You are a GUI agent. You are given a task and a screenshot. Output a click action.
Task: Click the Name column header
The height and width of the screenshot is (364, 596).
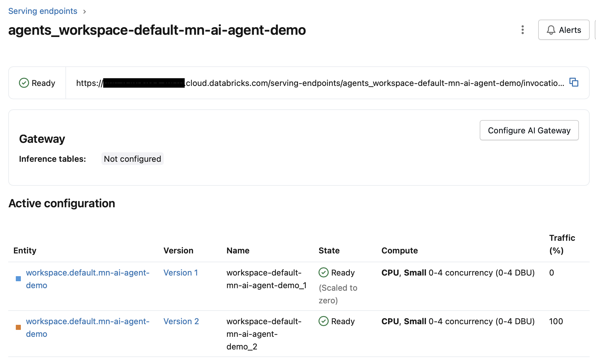point(238,250)
